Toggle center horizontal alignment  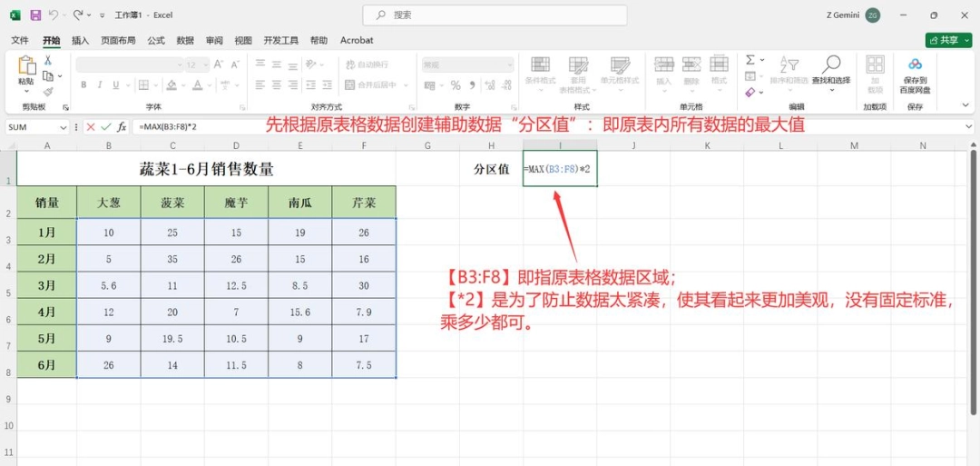coord(277,84)
